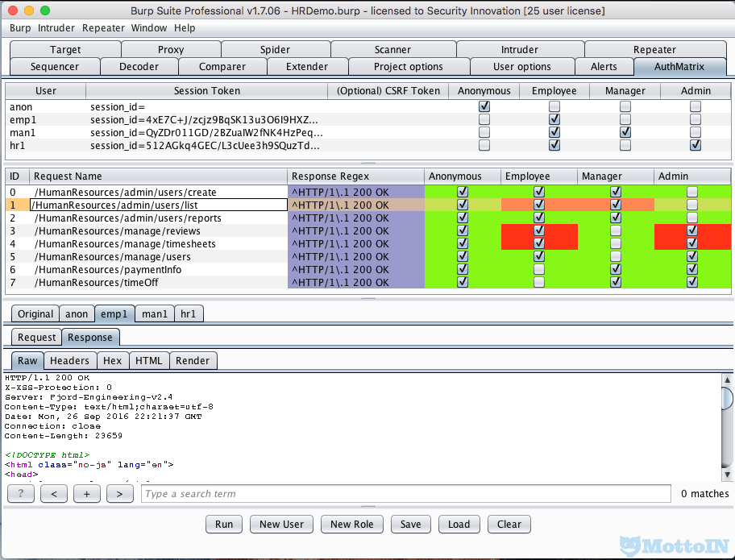Open the Help menu
This screenshot has height=560, width=735.
point(185,28)
